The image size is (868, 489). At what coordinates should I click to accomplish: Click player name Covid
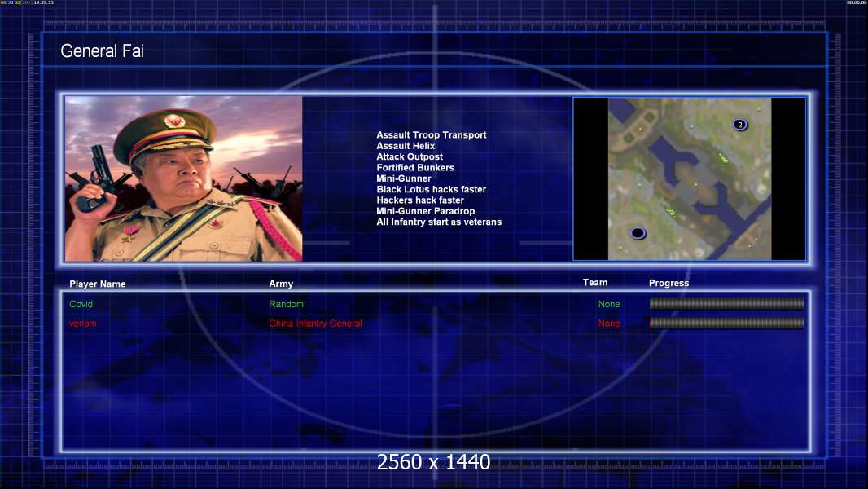pyautogui.click(x=81, y=304)
